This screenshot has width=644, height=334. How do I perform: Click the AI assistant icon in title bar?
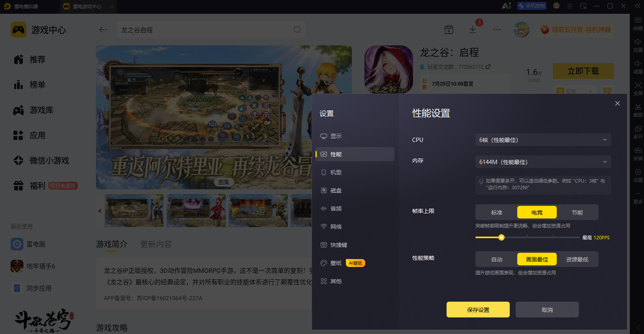click(506, 6)
